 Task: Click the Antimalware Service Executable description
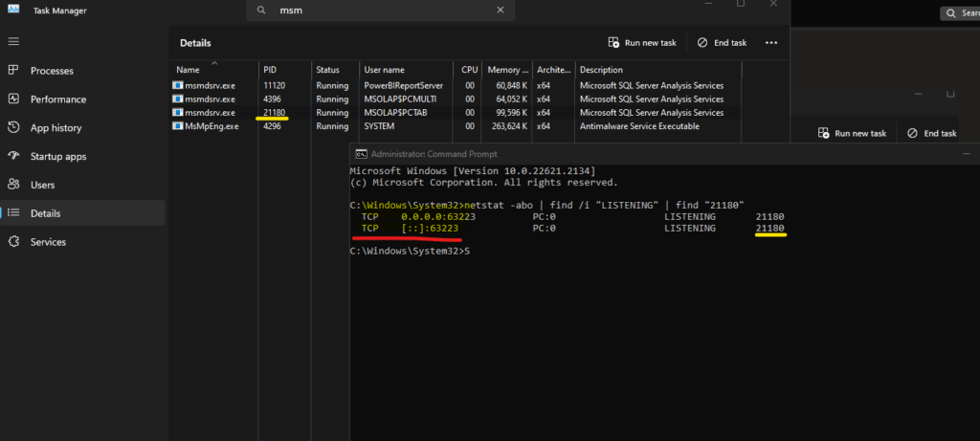tap(639, 126)
